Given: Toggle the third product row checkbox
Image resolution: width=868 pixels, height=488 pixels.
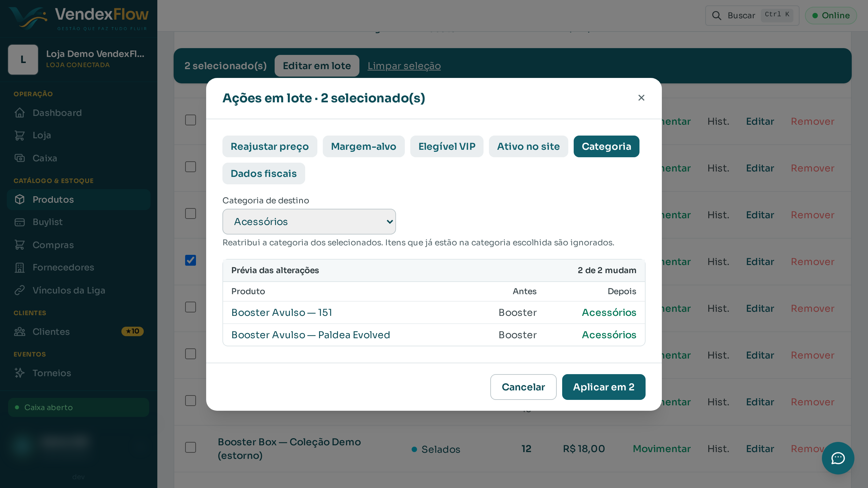Looking at the screenshot, I should coord(191,213).
